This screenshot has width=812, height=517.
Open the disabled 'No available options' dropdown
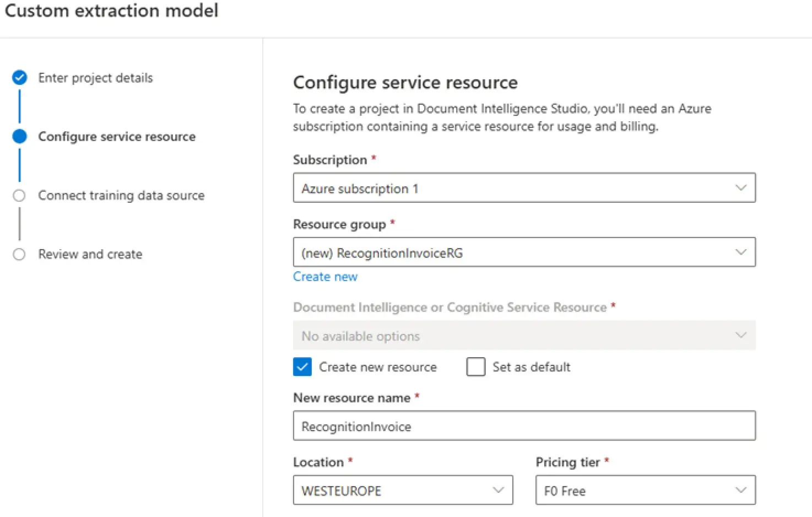click(524, 335)
